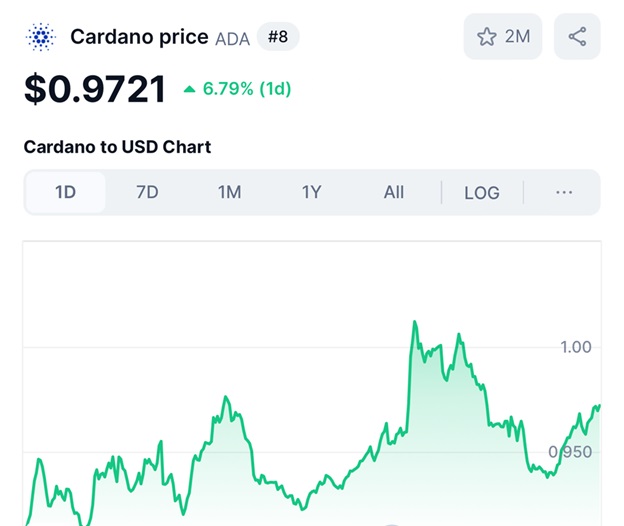Click the 0.950 y-axis price label
624x526 pixels.
573,452
